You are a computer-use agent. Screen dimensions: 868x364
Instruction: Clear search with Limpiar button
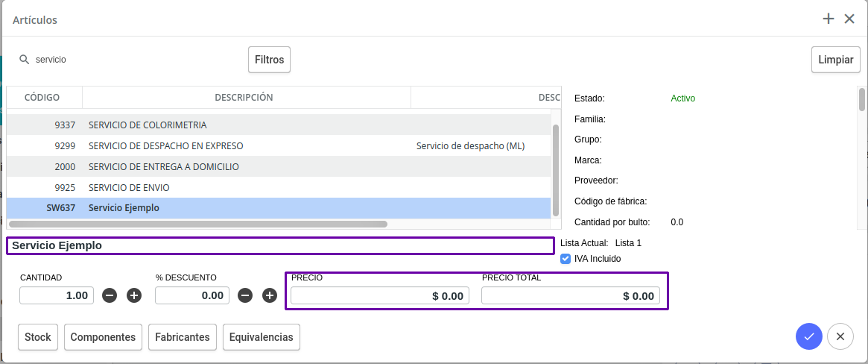coord(835,60)
